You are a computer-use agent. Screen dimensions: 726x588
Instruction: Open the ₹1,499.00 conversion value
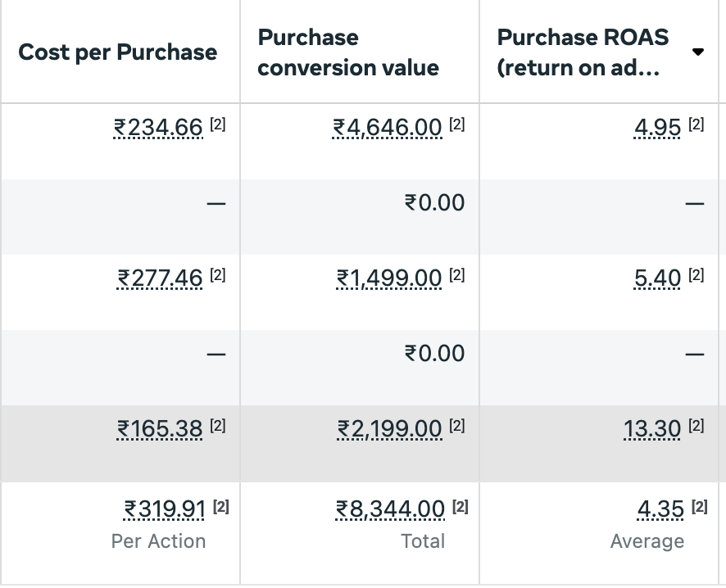pos(389,278)
